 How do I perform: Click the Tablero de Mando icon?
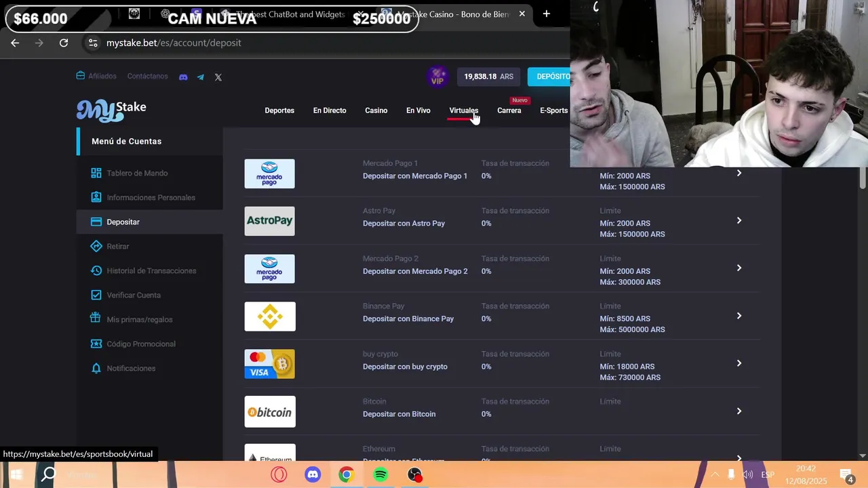pos(96,173)
